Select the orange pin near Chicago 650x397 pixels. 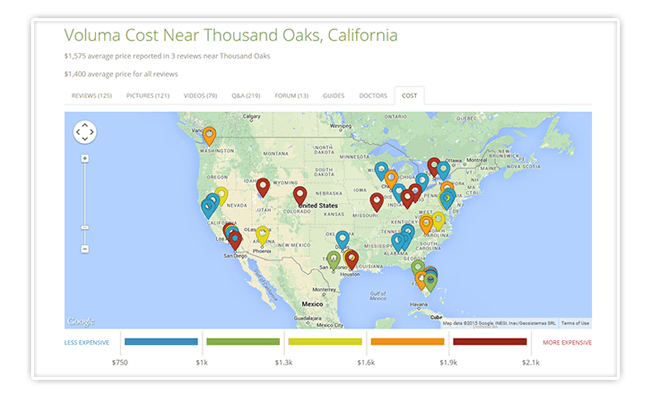[391, 179]
